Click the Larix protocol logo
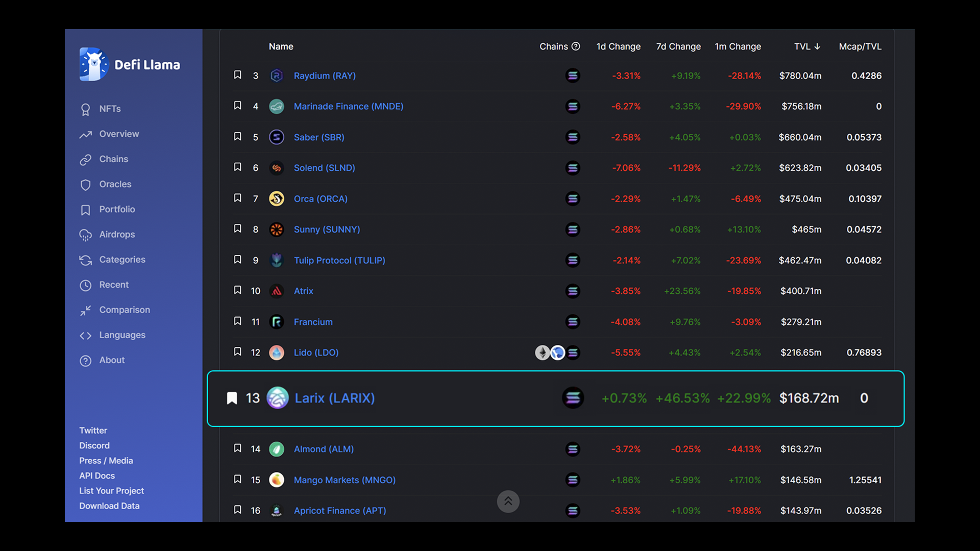 coord(278,398)
